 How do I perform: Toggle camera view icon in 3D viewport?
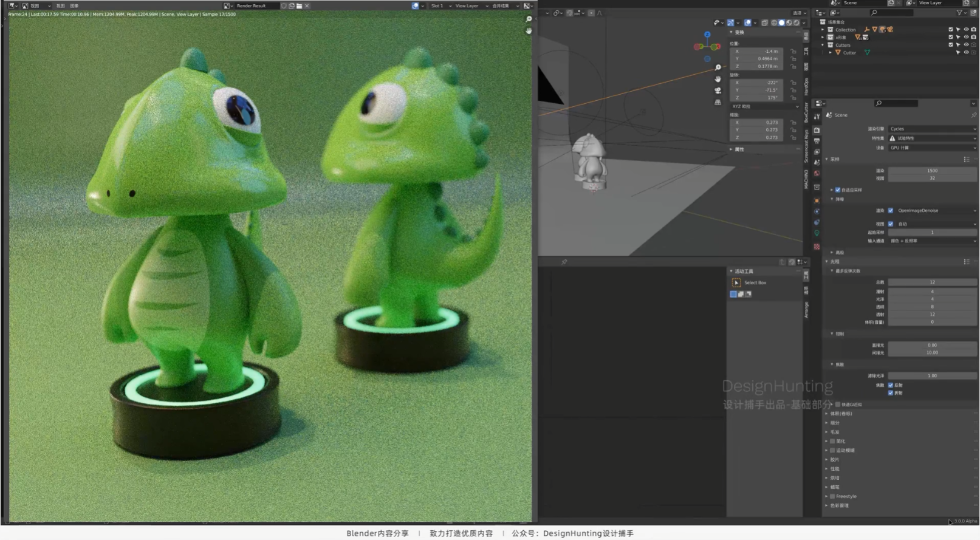[718, 91]
